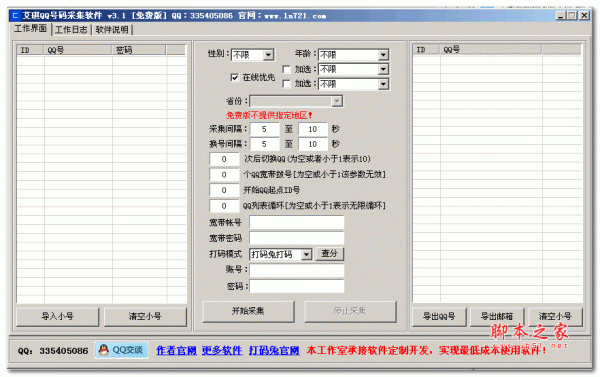Viewport: 600px width, 377px height.
Task: Click the ID column header in right list
Action: click(x=427, y=50)
